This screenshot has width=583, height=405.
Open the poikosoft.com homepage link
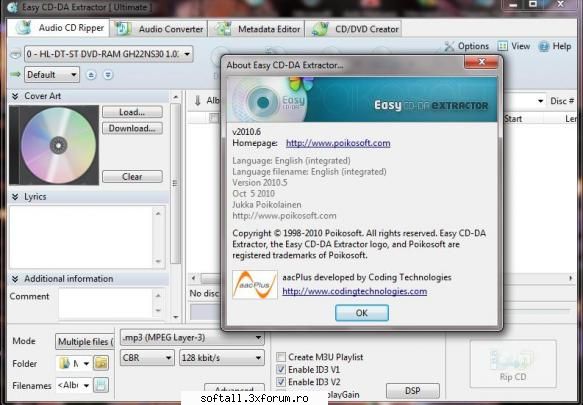click(x=338, y=143)
